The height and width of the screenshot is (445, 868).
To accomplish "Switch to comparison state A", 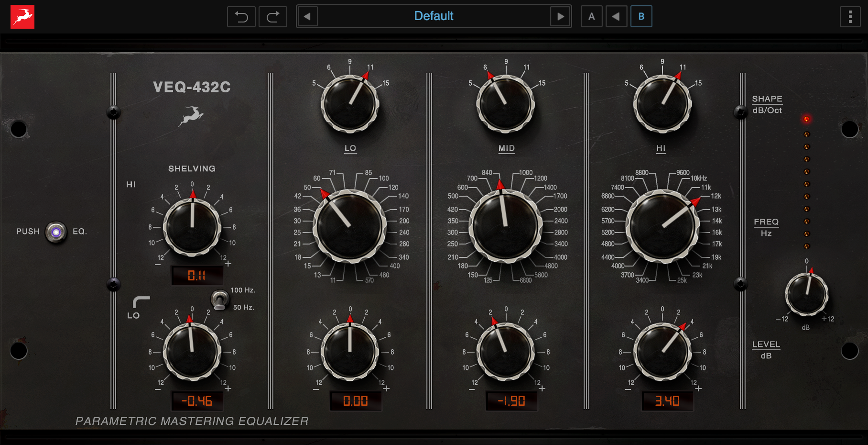I will coord(592,17).
